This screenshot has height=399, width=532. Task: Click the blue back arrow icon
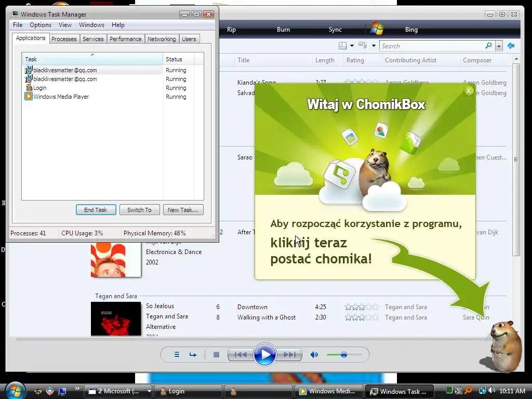(x=511, y=46)
